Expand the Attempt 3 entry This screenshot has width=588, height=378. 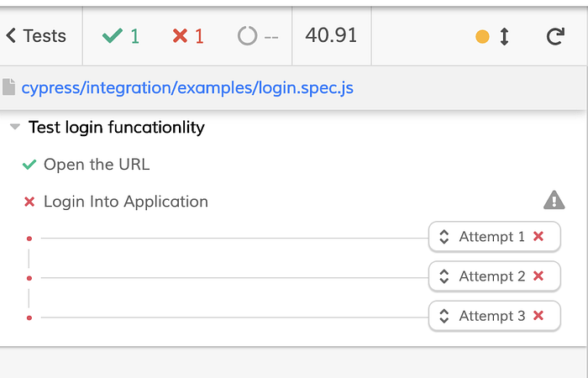(494, 316)
